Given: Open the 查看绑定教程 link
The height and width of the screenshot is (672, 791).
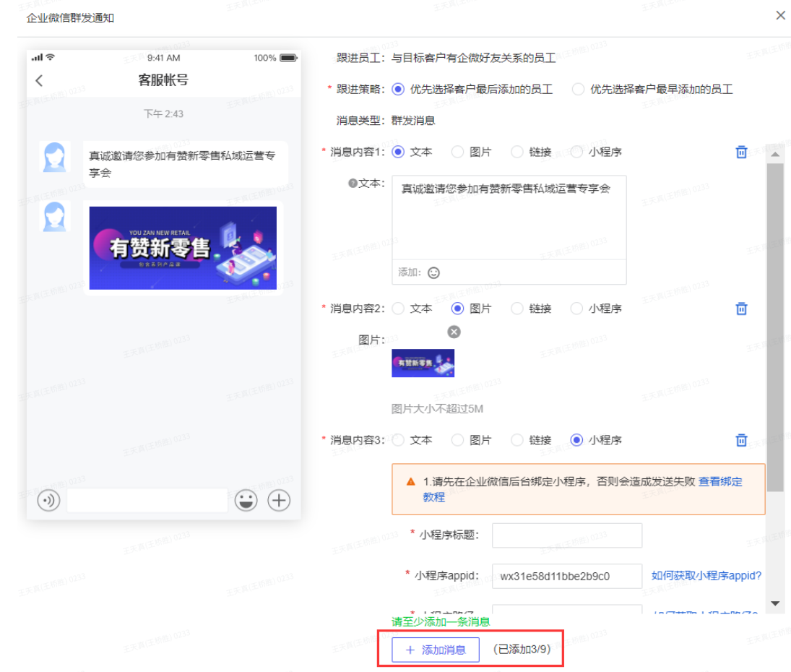Looking at the screenshot, I should click(x=720, y=482).
